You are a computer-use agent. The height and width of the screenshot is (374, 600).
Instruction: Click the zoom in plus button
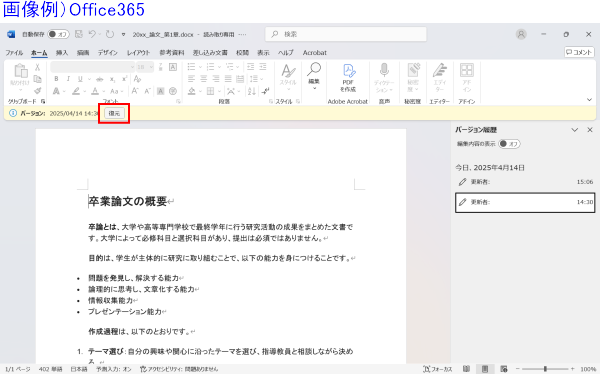pyautogui.click(x=572, y=369)
